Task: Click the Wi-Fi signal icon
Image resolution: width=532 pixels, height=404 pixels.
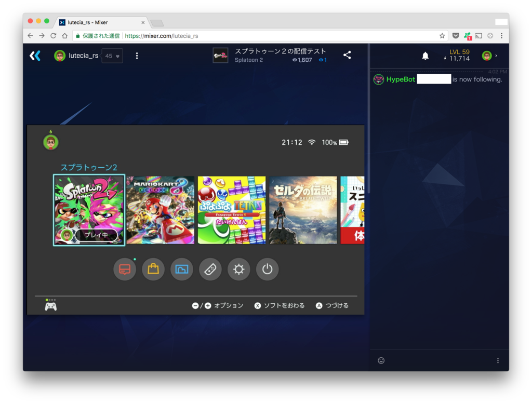Action: pos(312,142)
